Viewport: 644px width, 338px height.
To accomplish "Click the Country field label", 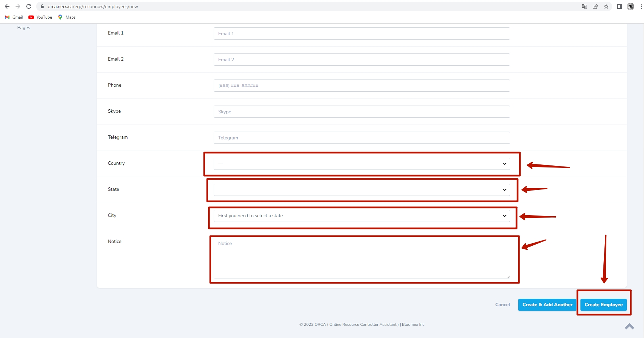I will pyautogui.click(x=116, y=163).
